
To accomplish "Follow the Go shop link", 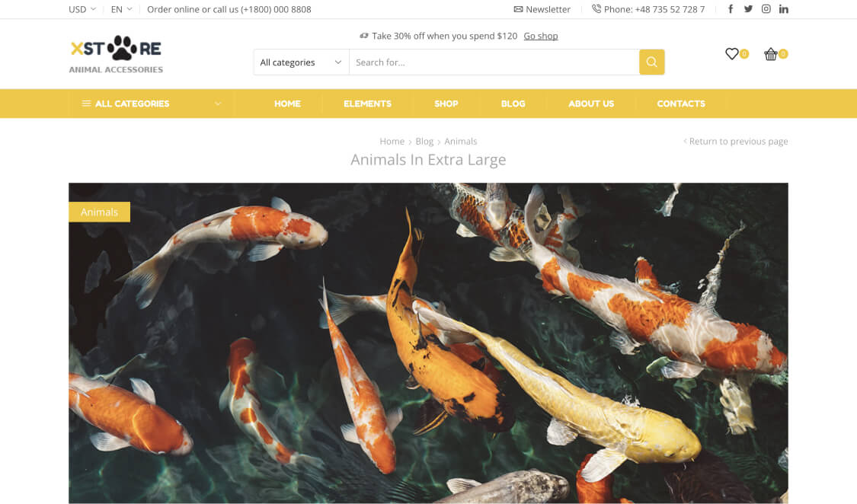I will (541, 36).
